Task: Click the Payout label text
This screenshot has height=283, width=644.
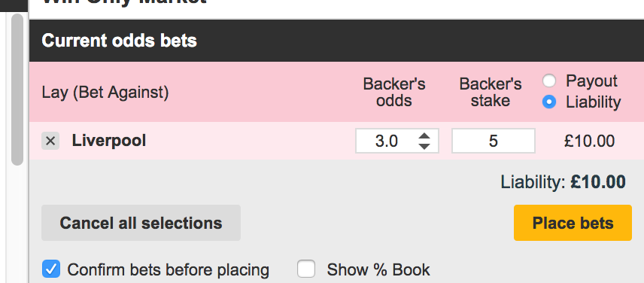Action: pyautogui.click(x=591, y=81)
